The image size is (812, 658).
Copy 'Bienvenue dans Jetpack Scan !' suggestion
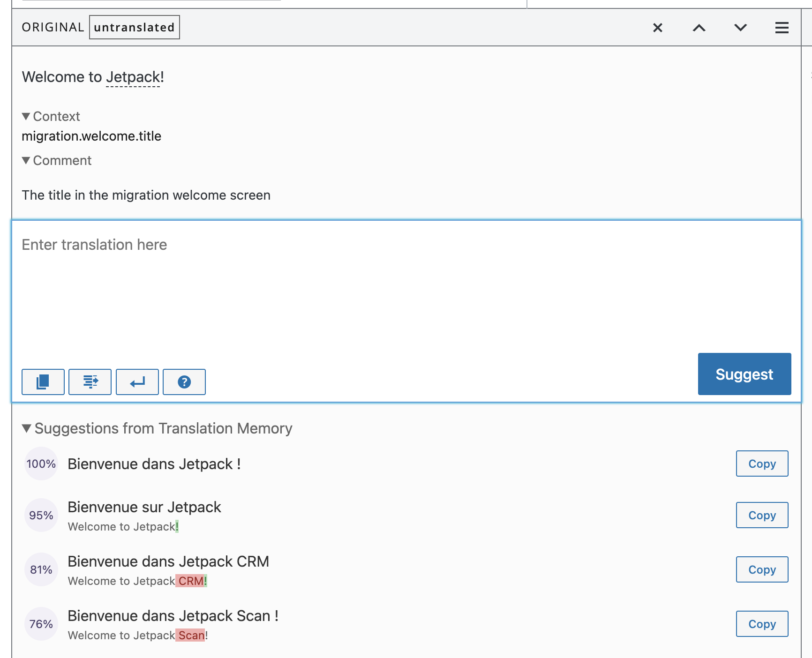pos(762,624)
